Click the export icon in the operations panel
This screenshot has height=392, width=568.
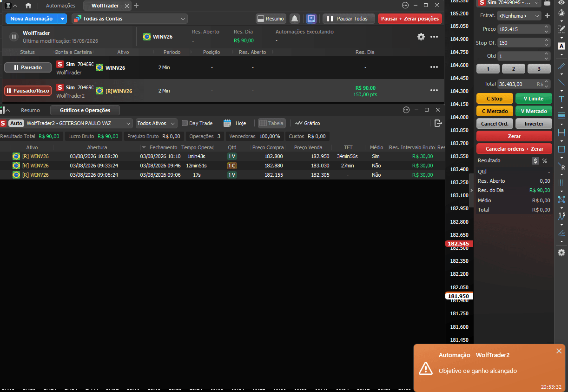[x=438, y=123]
